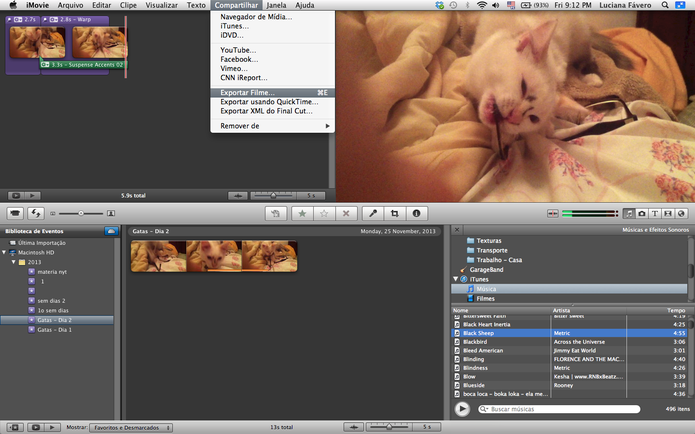Show the music and sound effects browser
695x434 pixels.
[x=629, y=214]
